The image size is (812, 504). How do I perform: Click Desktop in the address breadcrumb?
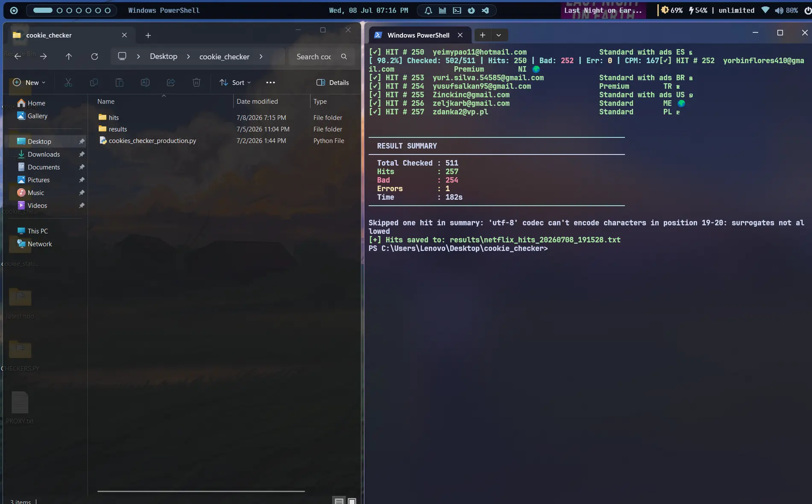[x=164, y=56]
